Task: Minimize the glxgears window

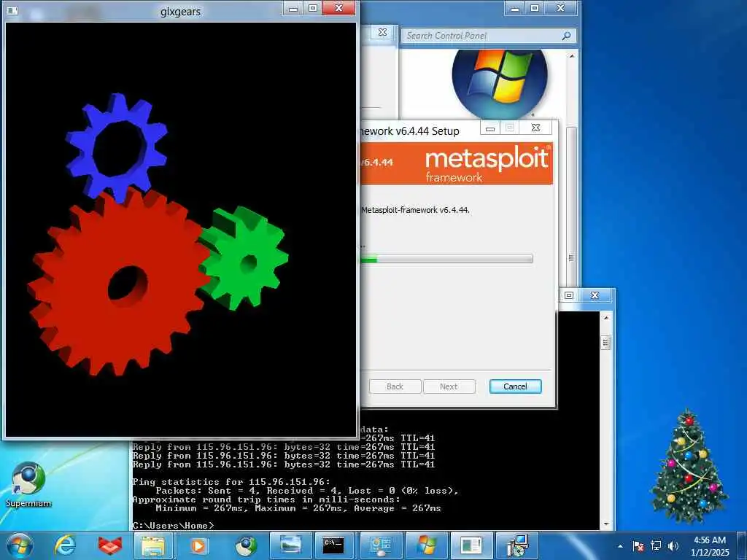Action: coord(293,8)
